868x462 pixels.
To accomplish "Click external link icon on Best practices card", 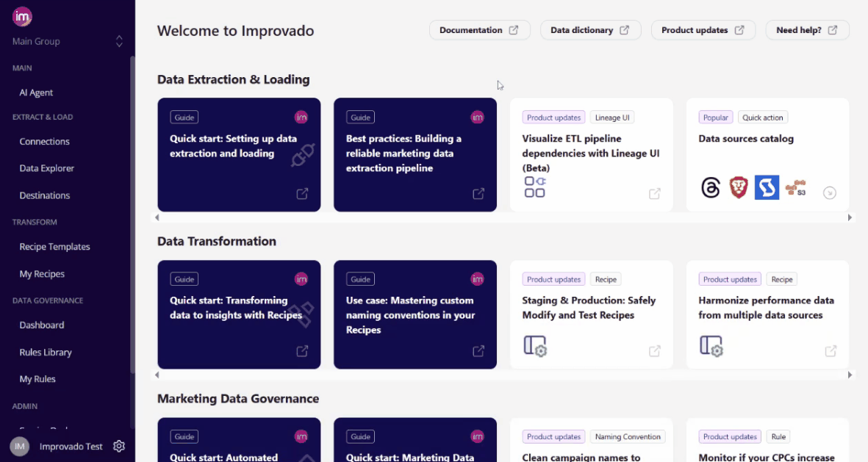I will coord(478,194).
